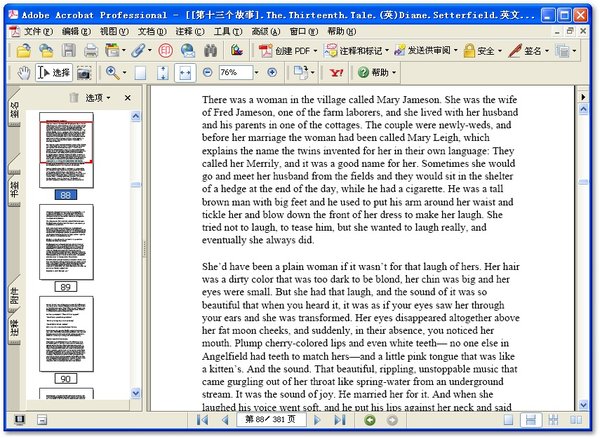Open the File menu
Viewport: 600px width, 439px height.
[38, 31]
